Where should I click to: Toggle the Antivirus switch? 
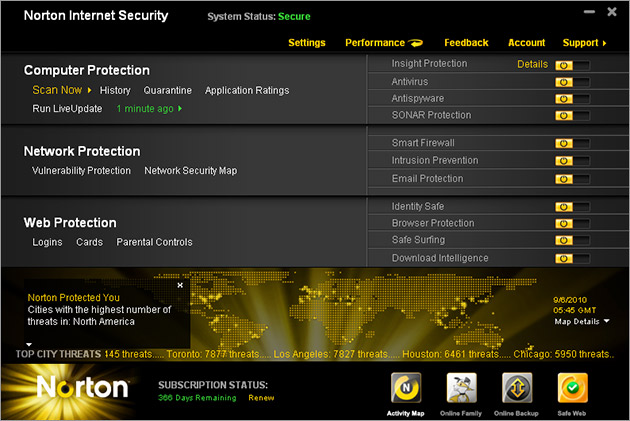(571, 82)
